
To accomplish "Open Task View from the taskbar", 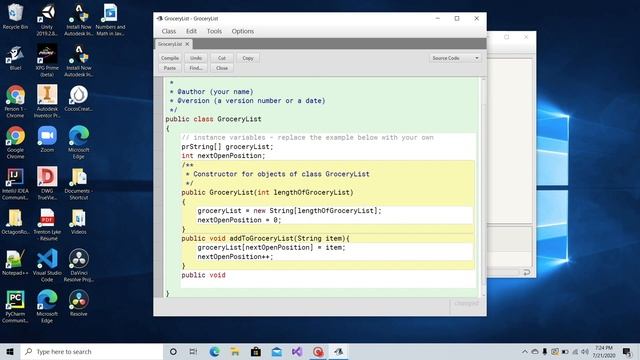I will [193, 351].
